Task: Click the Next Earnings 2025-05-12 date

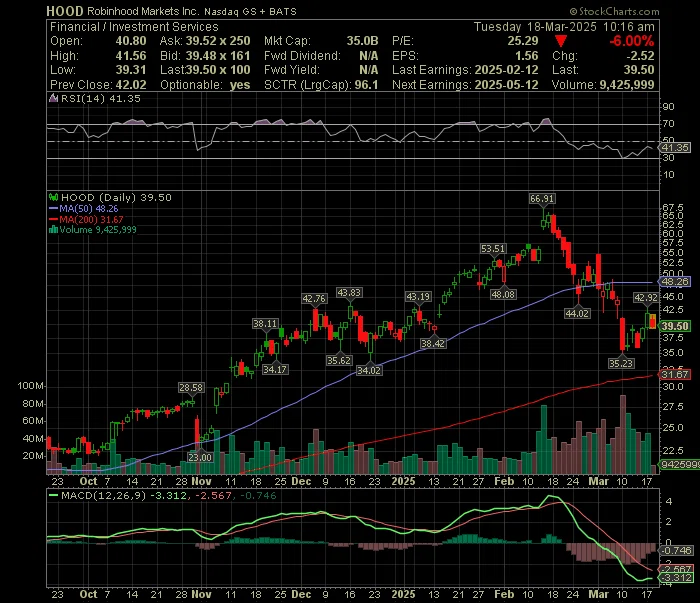Action: pos(506,85)
